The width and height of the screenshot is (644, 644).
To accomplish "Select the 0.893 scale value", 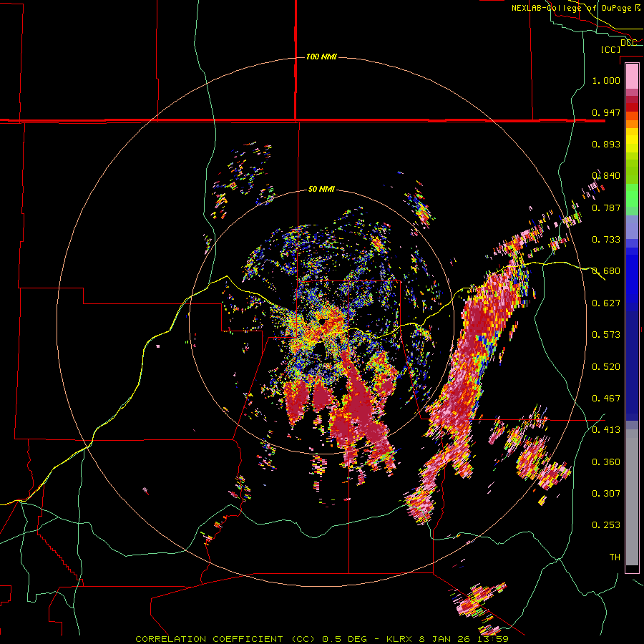I will pyautogui.click(x=606, y=144).
